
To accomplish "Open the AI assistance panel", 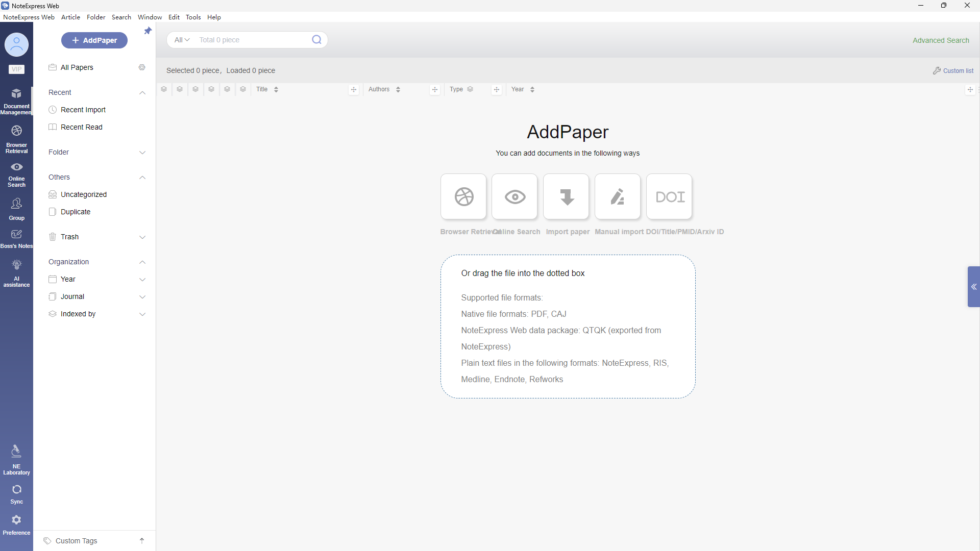I will 16,273.
